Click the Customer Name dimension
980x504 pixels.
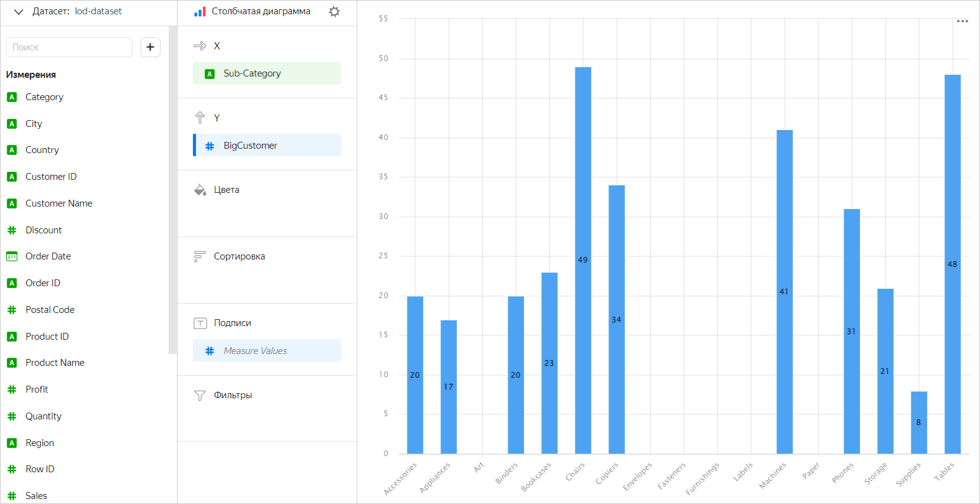tap(58, 203)
